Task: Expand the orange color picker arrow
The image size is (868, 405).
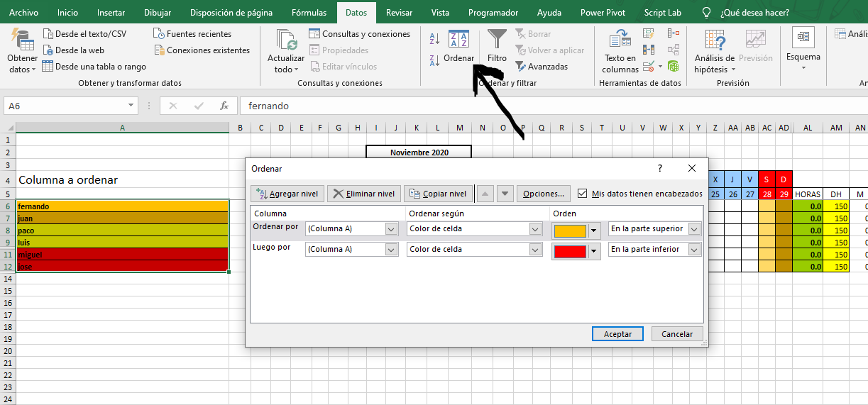Action: (x=594, y=231)
